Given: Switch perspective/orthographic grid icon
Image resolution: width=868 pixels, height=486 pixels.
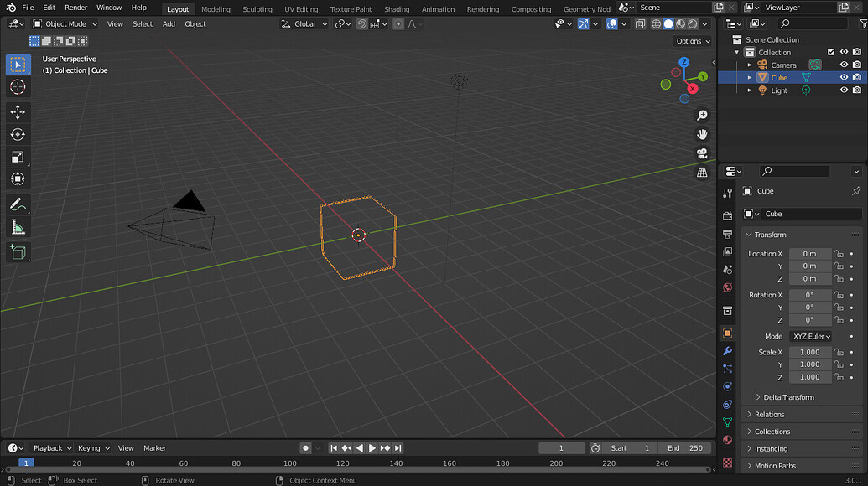Looking at the screenshot, I should [x=702, y=173].
